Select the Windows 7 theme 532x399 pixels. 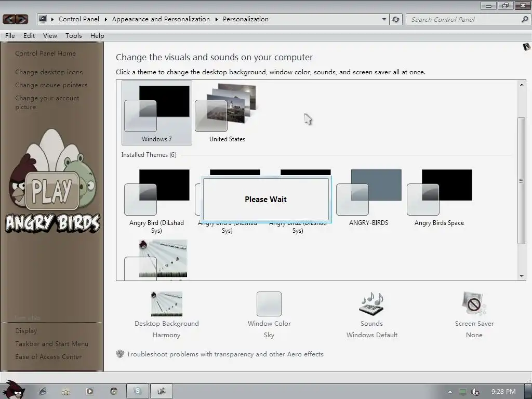click(157, 113)
